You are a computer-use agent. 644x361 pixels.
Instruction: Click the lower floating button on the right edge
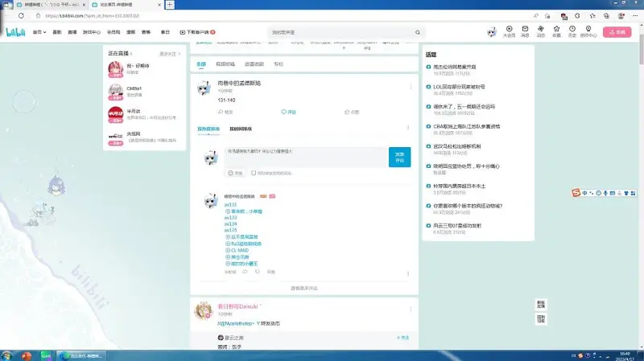541,318
